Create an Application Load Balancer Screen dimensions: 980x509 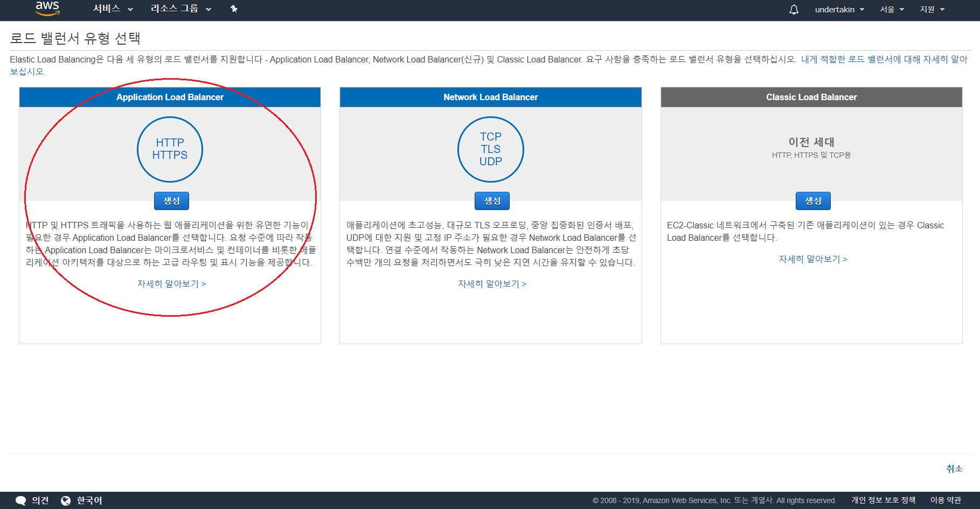pyautogui.click(x=171, y=201)
